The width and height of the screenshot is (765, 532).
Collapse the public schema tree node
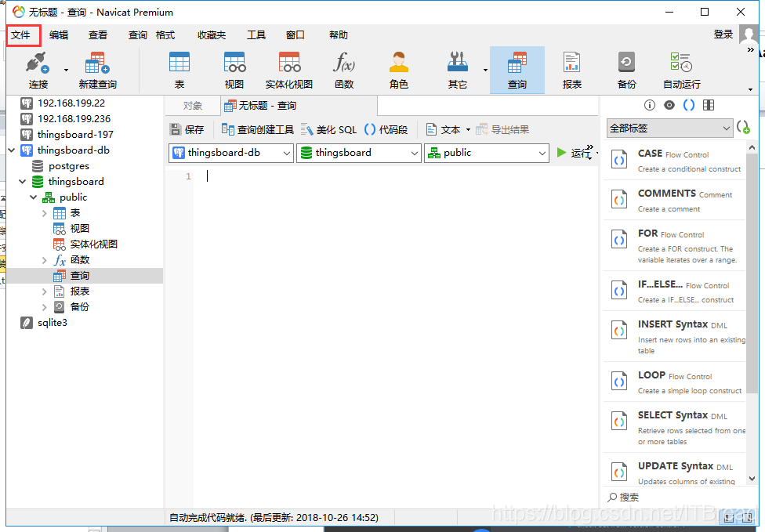pyautogui.click(x=33, y=197)
